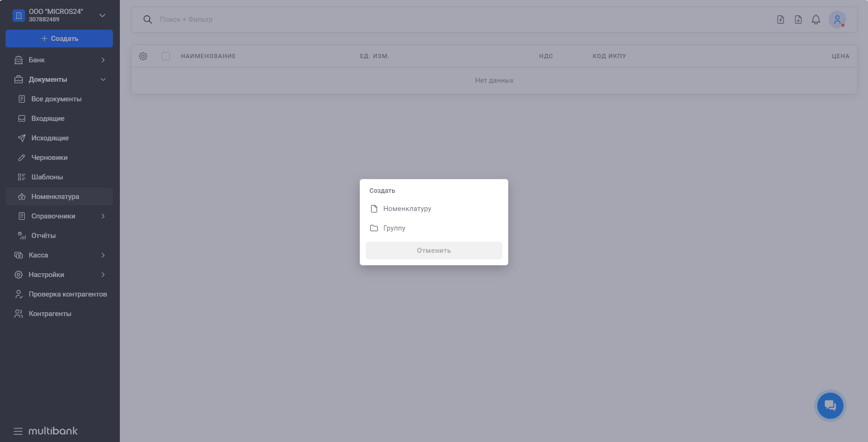Image resolution: width=868 pixels, height=442 pixels.
Task: Open the user profile avatar
Action: (x=837, y=20)
